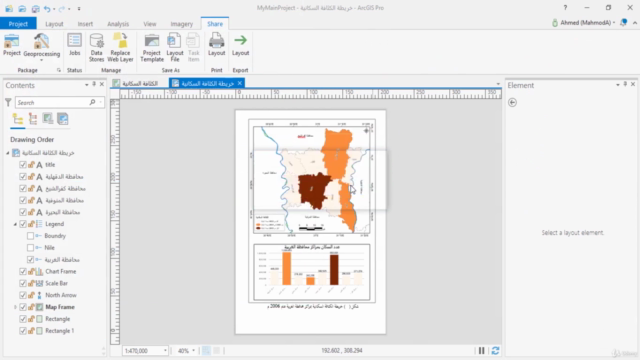The width and height of the screenshot is (640, 360).
Task: Pin the Contents pane auto-hide icon
Action: [94, 84]
